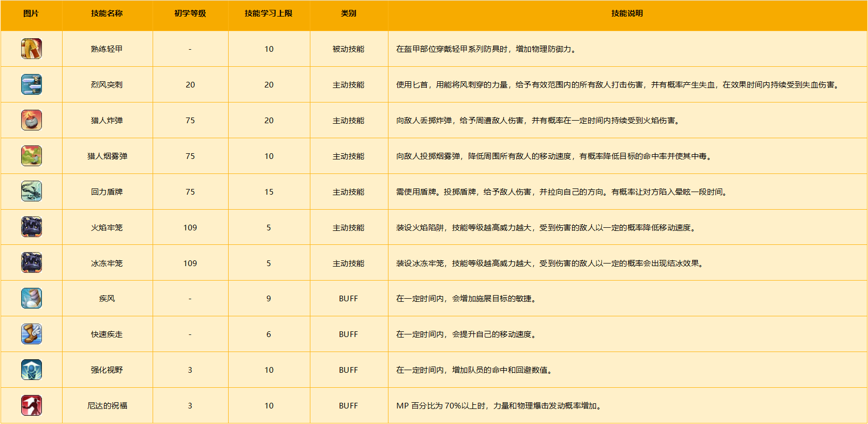
Task: Click the 回力盾牌 shield skill icon
Action: pos(32,192)
